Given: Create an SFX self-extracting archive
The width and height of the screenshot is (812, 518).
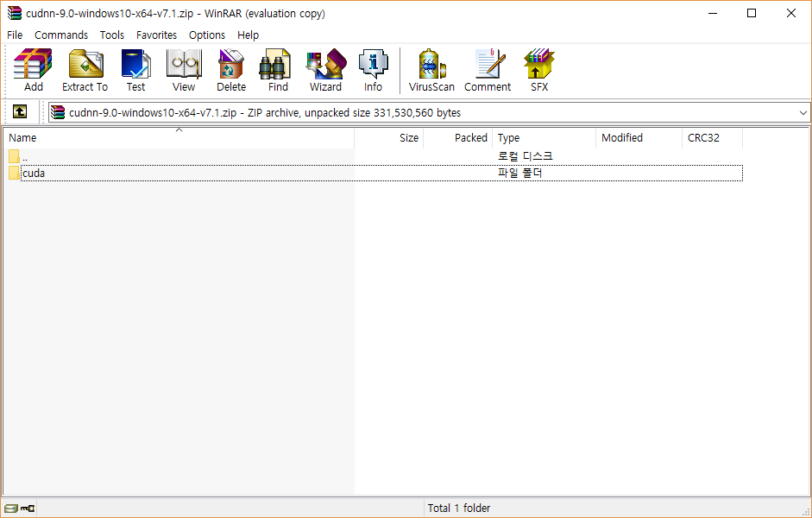Looking at the screenshot, I should click(x=539, y=70).
